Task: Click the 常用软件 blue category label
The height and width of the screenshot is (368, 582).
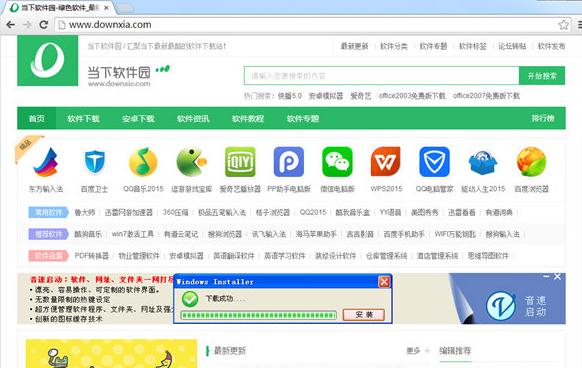Action: point(49,212)
